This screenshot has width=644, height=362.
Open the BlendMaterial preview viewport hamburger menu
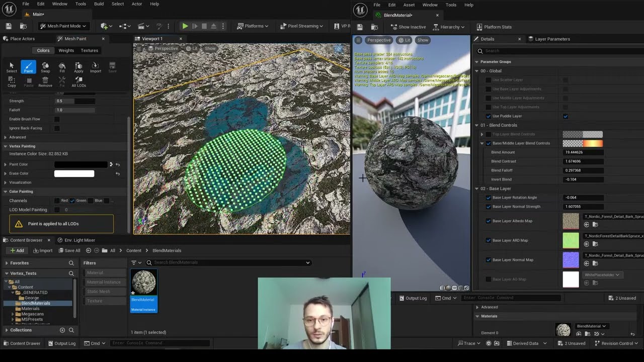click(358, 40)
